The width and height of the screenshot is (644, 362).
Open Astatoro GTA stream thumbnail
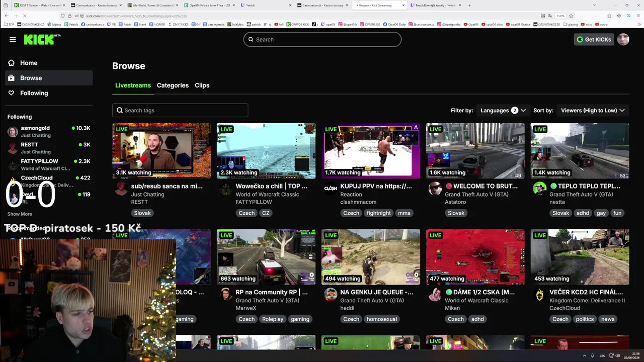pyautogui.click(x=475, y=151)
